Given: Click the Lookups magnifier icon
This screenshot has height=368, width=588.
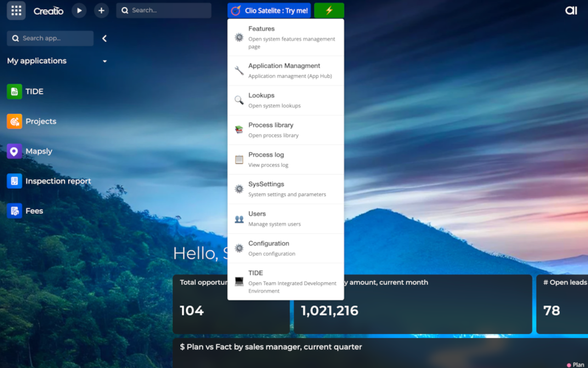Looking at the screenshot, I should (239, 100).
